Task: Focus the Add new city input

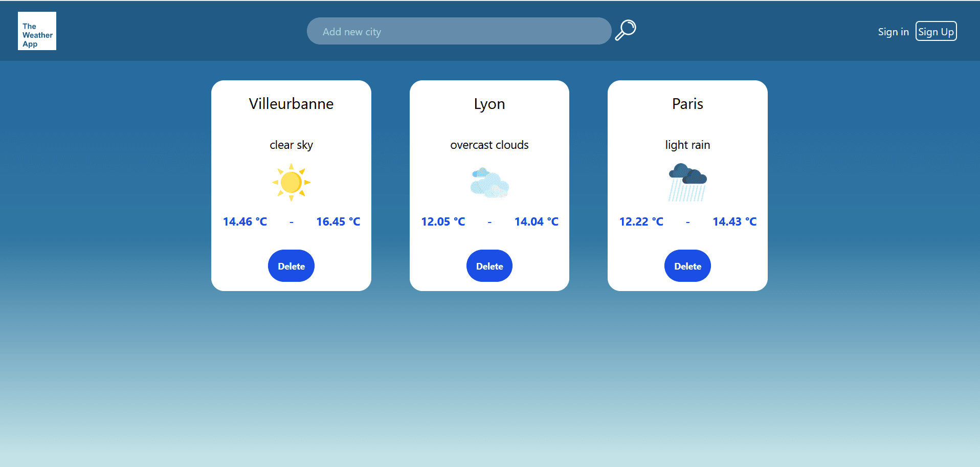Action: (459, 31)
